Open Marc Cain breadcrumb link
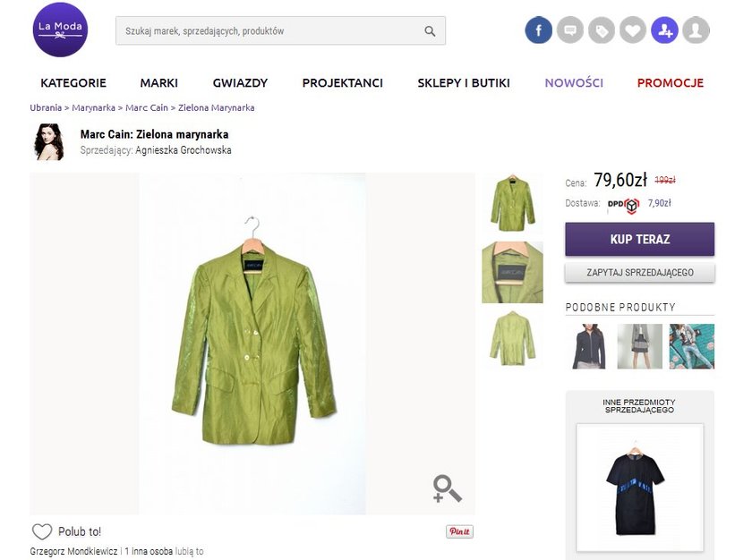Screen dimensions: 752x560 [145, 107]
